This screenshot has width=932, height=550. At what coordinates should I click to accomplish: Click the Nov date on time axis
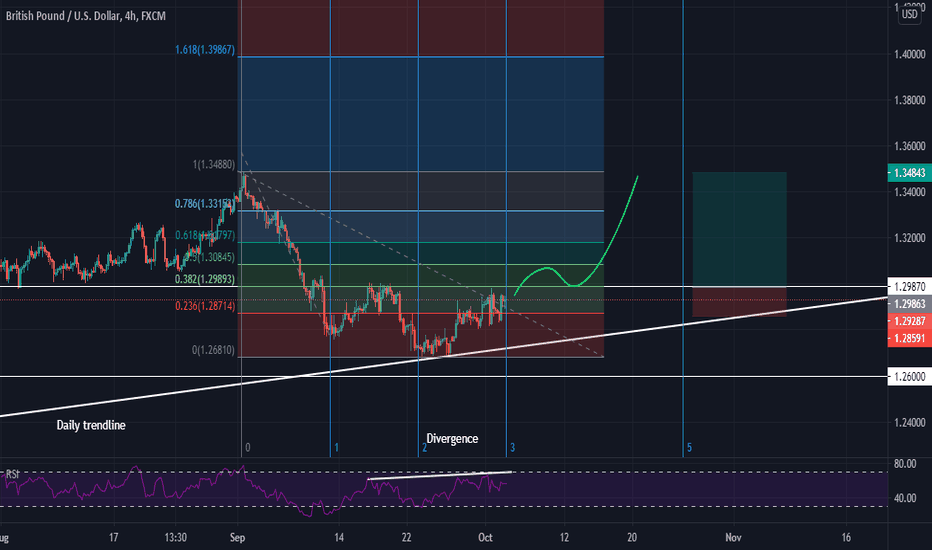(733, 538)
